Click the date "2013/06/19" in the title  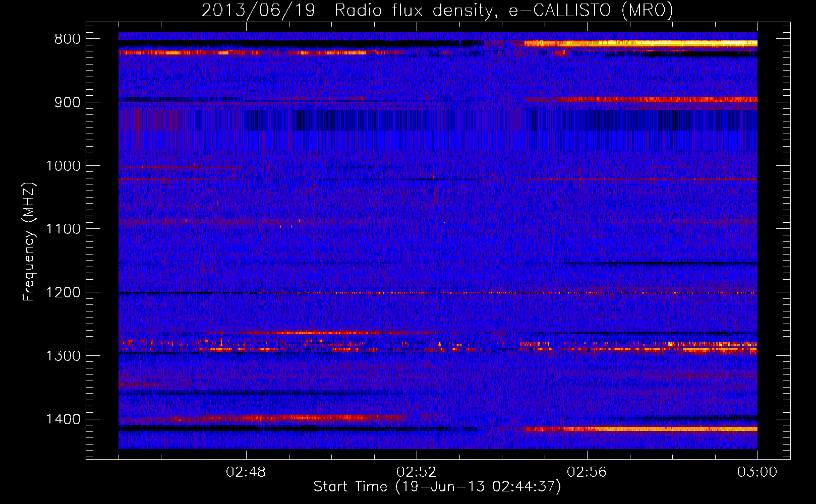[258, 10]
